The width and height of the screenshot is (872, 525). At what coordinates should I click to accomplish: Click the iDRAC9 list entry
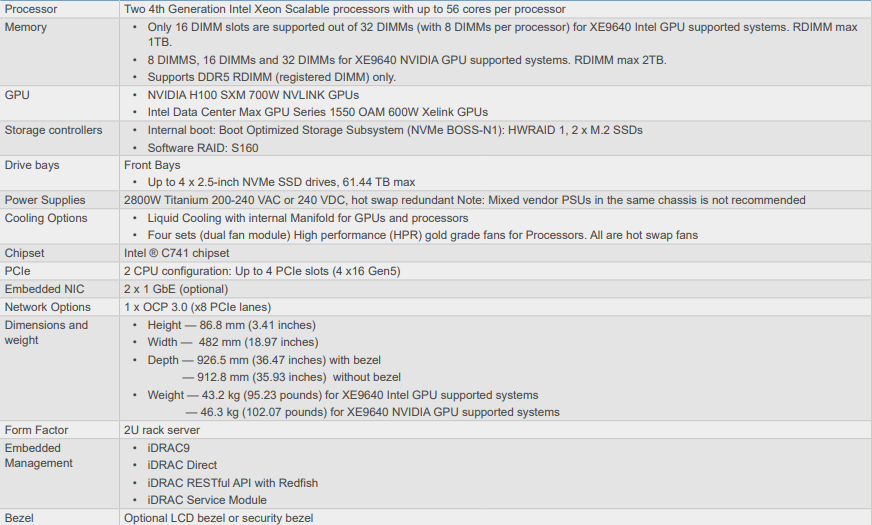pos(168,448)
